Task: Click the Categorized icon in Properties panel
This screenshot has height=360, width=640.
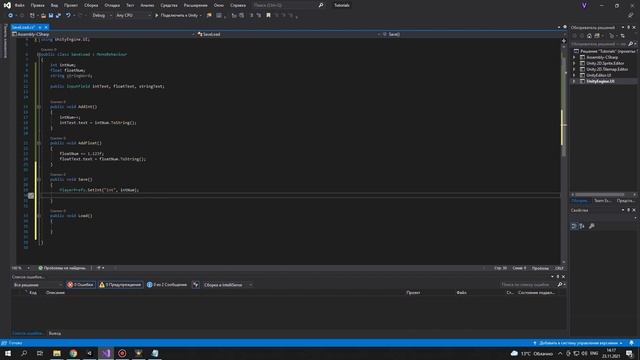Action: tap(574, 226)
